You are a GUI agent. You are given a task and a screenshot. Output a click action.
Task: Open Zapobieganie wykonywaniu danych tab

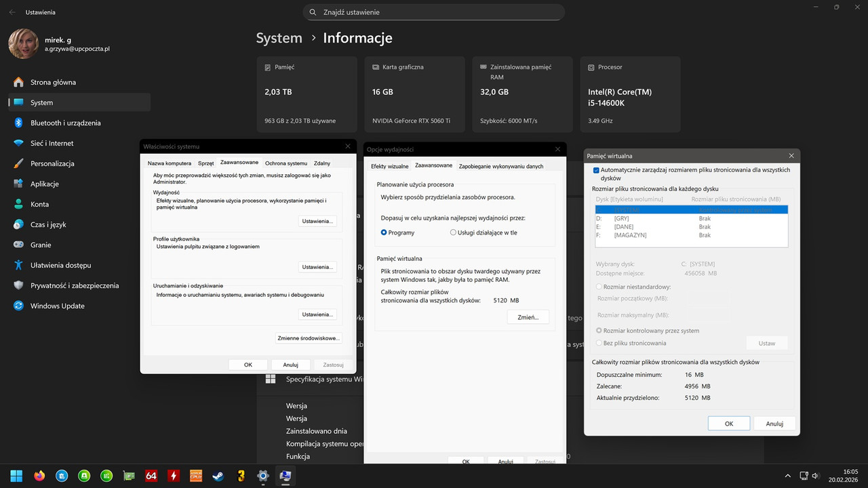click(501, 166)
